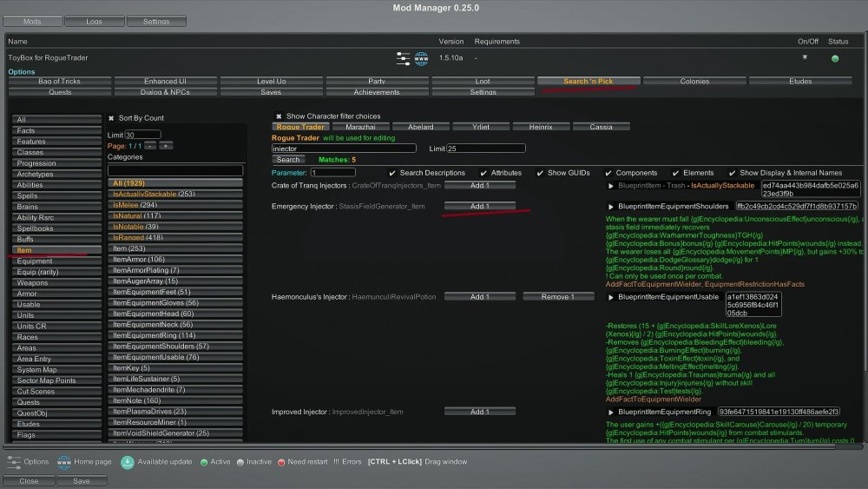
Task: Disable the Show GUIDs checkbox
Action: point(541,173)
